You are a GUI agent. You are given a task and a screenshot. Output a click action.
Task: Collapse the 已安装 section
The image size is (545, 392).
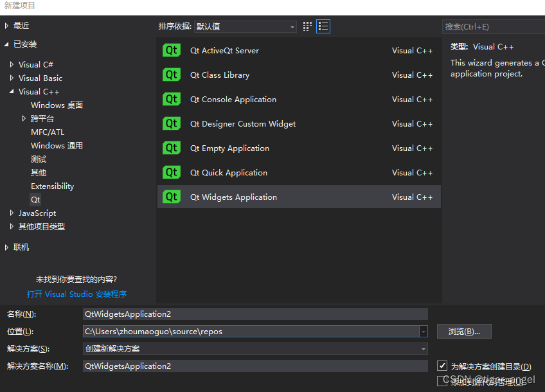point(6,44)
